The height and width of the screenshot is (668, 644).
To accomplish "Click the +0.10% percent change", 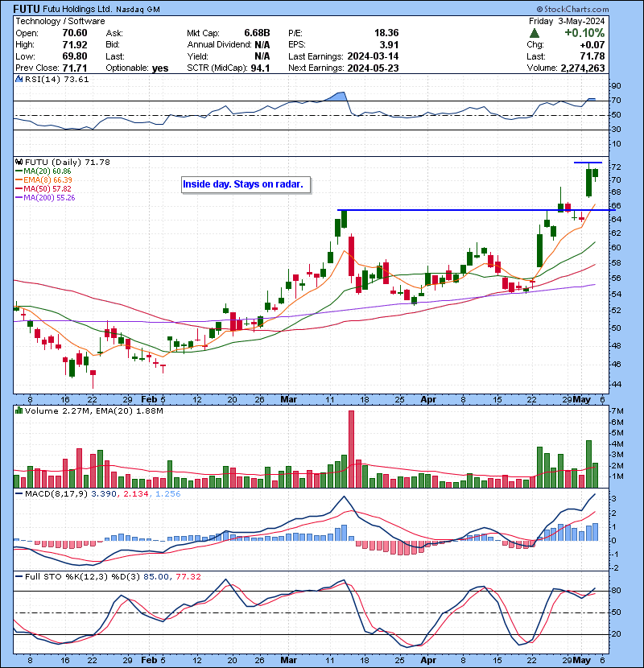I will pyautogui.click(x=584, y=33).
